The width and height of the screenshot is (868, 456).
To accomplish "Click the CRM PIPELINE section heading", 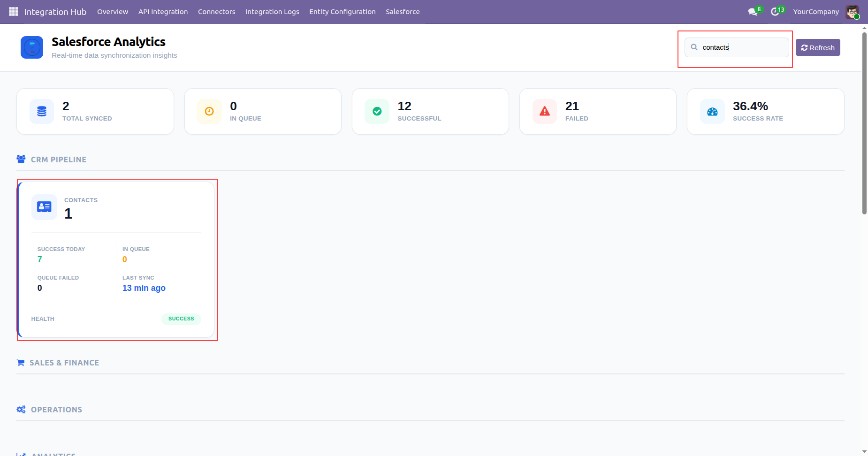I will click(x=59, y=160).
